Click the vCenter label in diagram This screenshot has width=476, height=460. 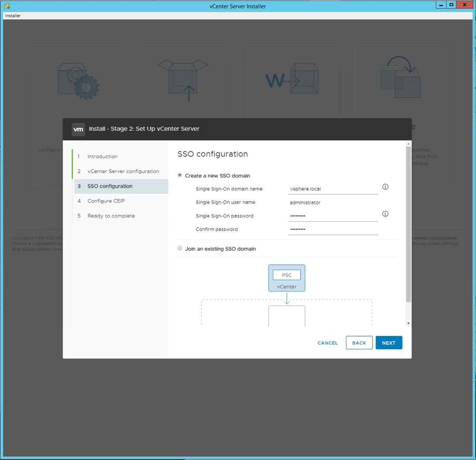coord(287,287)
